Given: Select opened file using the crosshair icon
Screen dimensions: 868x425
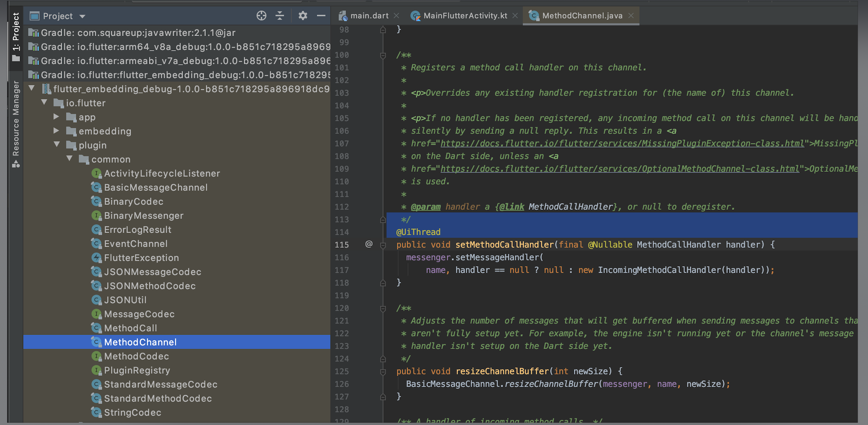Looking at the screenshot, I should coord(261,16).
